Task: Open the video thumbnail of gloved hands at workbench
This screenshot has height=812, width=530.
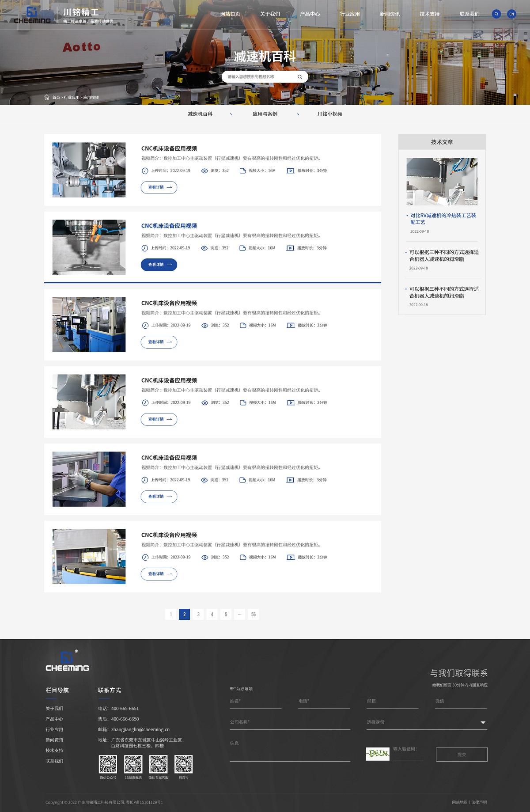Action: point(89,479)
